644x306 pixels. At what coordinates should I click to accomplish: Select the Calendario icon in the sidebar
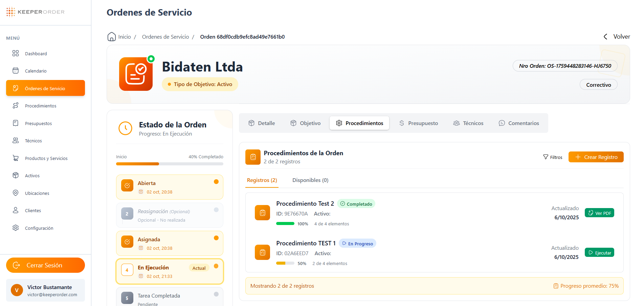[36, 70]
